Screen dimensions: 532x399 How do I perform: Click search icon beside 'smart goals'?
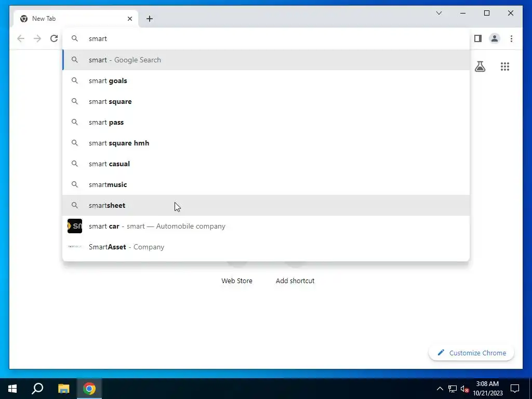pos(75,81)
